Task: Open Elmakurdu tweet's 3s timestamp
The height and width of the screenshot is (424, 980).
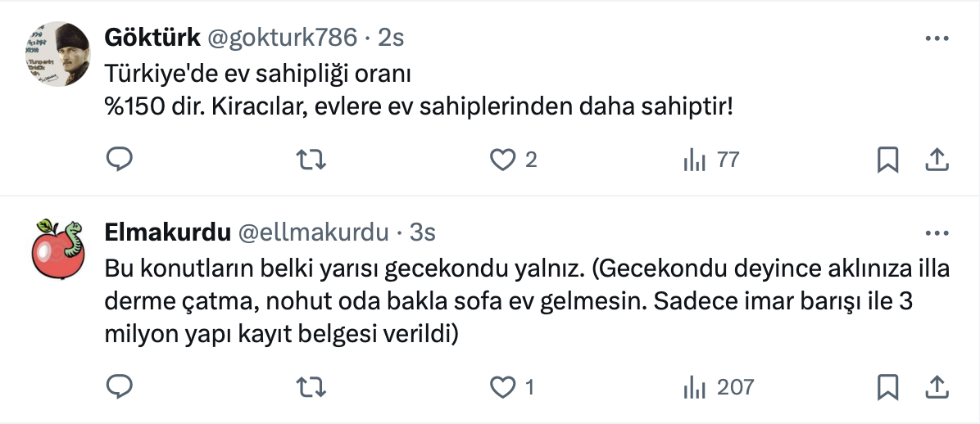Action: [x=422, y=233]
